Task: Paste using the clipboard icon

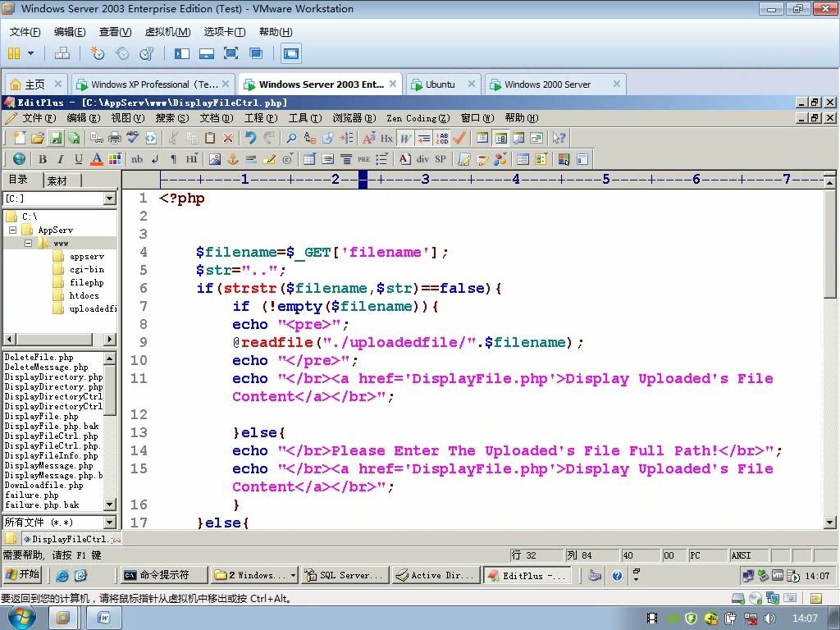Action: [210, 138]
